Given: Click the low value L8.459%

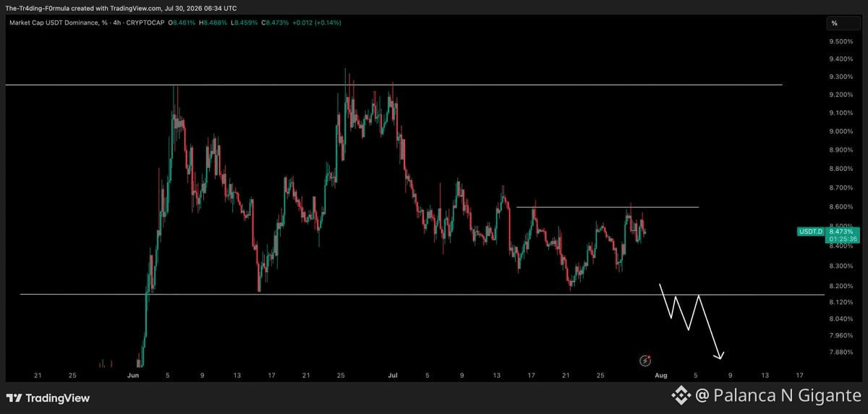Looking at the screenshot, I should pyautogui.click(x=245, y=23).
